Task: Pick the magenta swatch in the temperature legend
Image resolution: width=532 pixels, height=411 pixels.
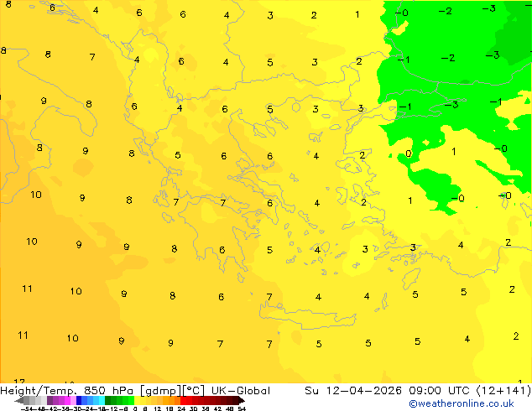Action: click(x=67, y=400)
